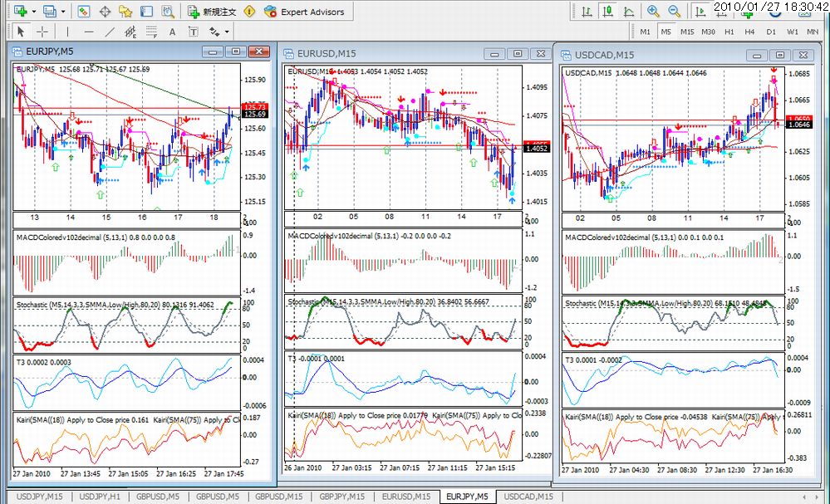Expand the Arrows tool dropdown arrow
Viewport: 830px width, 504px height.
click(x=227, y=32)
